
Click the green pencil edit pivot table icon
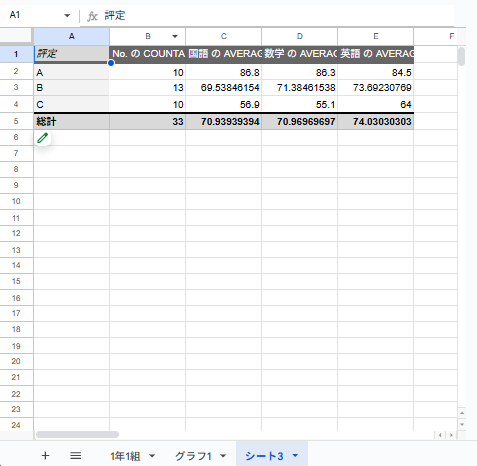[43, 138]
